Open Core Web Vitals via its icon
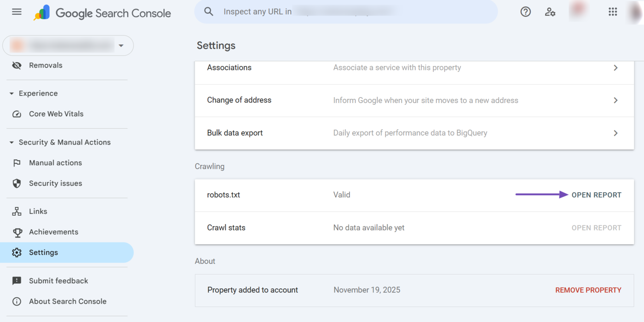This screenshot has height=322, width=644. [x=17, y=114]
